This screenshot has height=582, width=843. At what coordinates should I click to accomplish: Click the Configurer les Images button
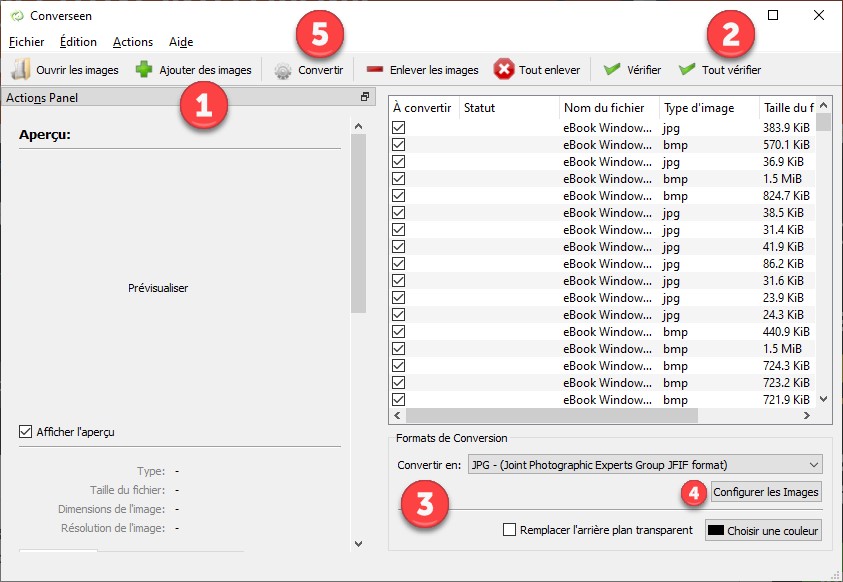tap(766, 492)
